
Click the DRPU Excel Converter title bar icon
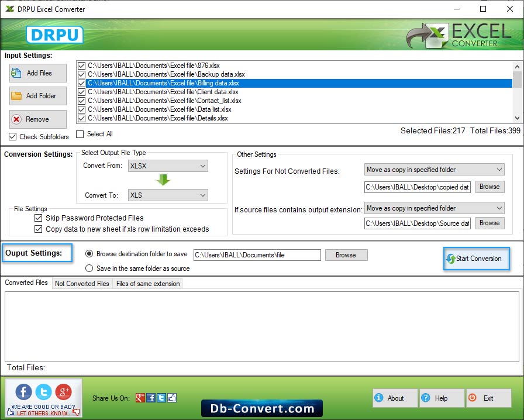[x=10, y=9]
